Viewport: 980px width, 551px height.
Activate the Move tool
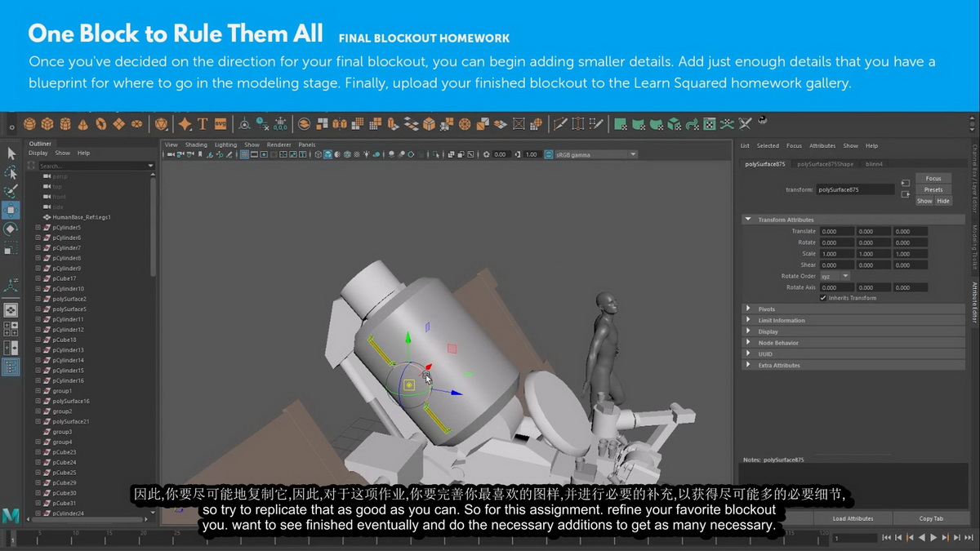[11, 211]
